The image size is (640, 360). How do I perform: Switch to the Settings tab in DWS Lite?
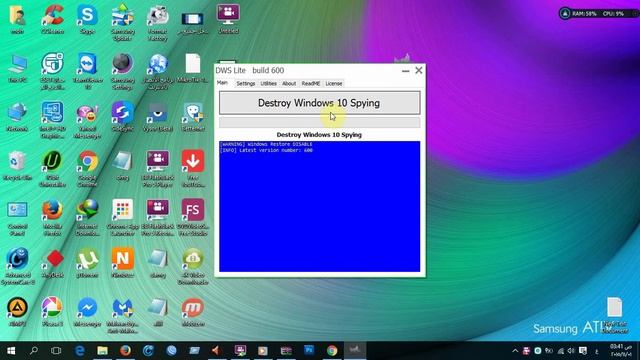coord(246,83)
